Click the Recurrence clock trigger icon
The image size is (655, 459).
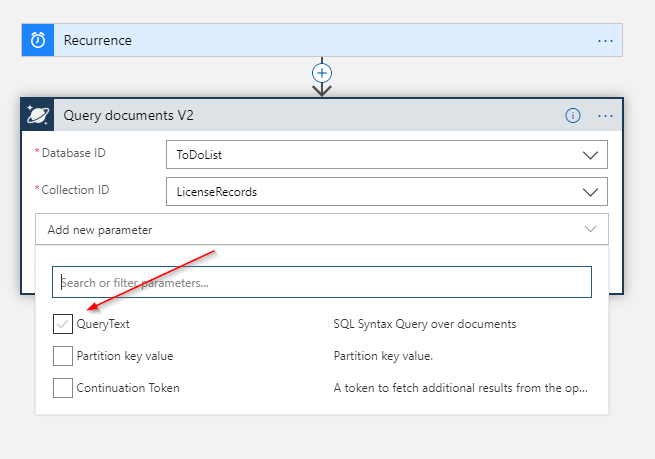[38, 41]
